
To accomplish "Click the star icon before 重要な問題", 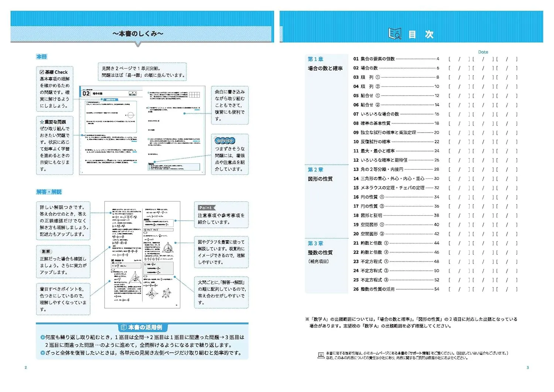I will click(42, 122).
